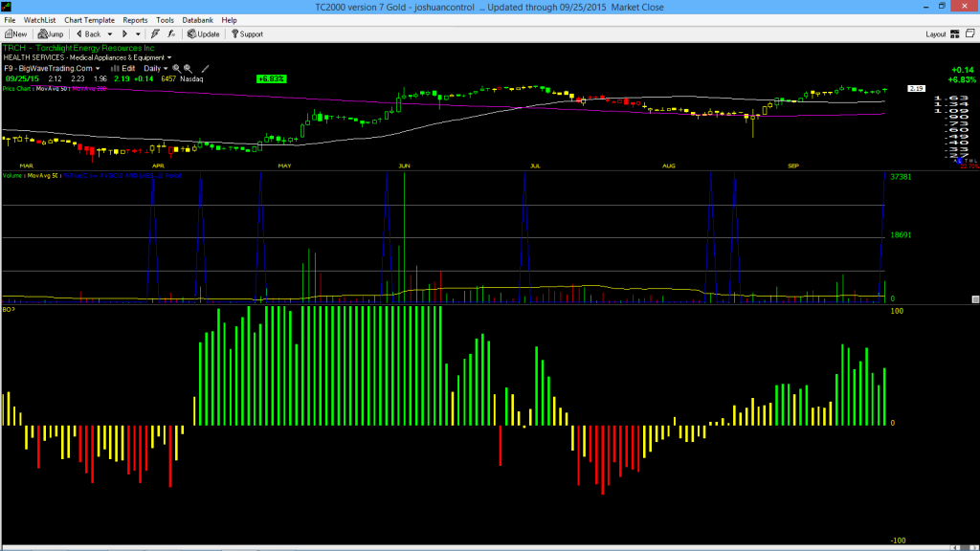
Task: Click the second magnifier zoom icon
Action: (x=188, y=69)
